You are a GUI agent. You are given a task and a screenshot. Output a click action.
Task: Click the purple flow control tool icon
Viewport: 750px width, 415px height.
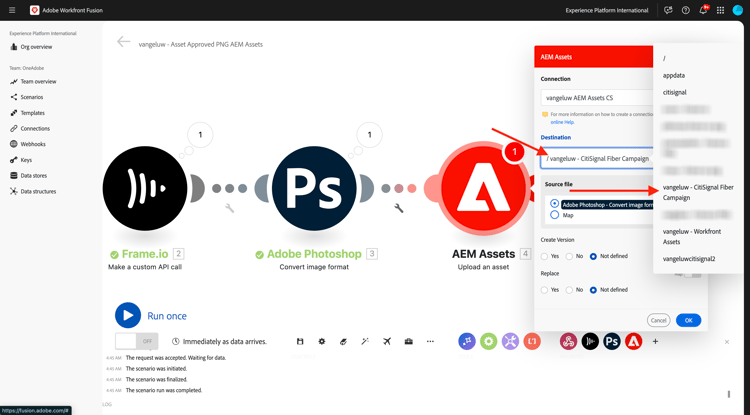[467, 341]
